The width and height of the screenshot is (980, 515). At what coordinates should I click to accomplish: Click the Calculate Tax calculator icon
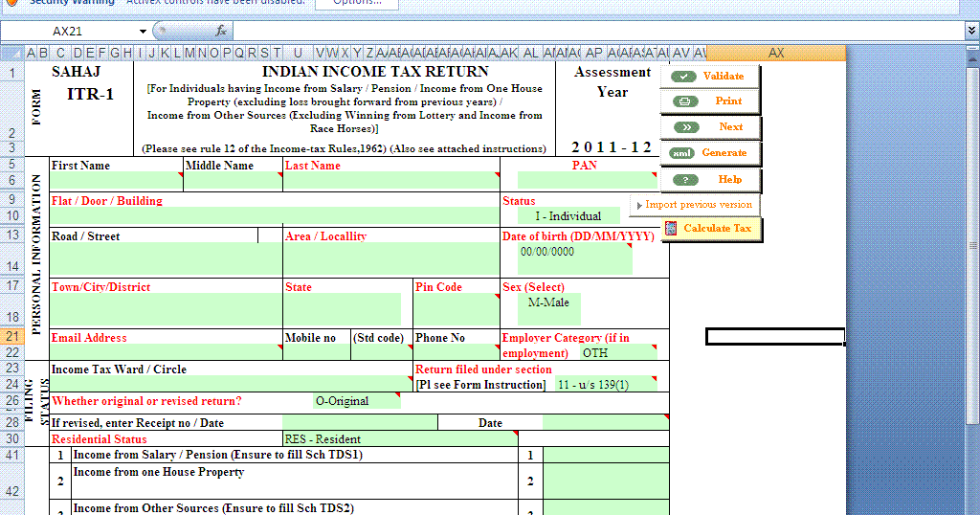[x=671, y=229]
